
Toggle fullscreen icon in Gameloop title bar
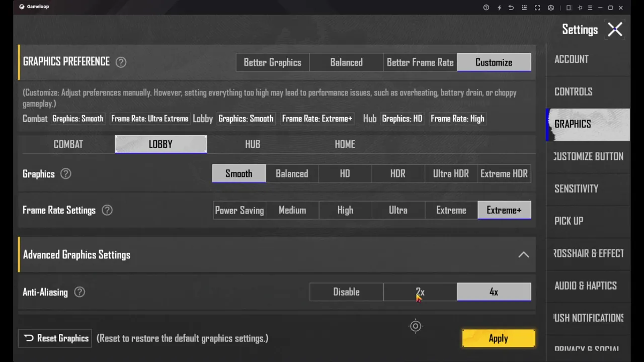537,8
